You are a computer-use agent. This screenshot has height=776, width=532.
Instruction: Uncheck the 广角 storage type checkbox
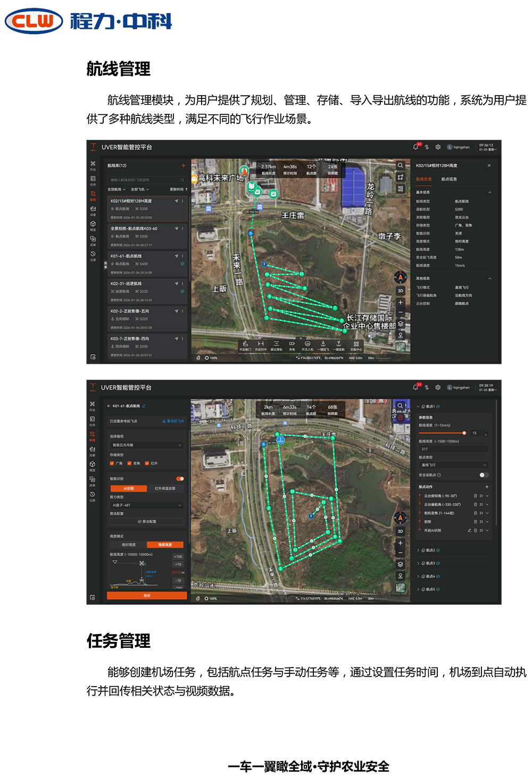[112, 463]
